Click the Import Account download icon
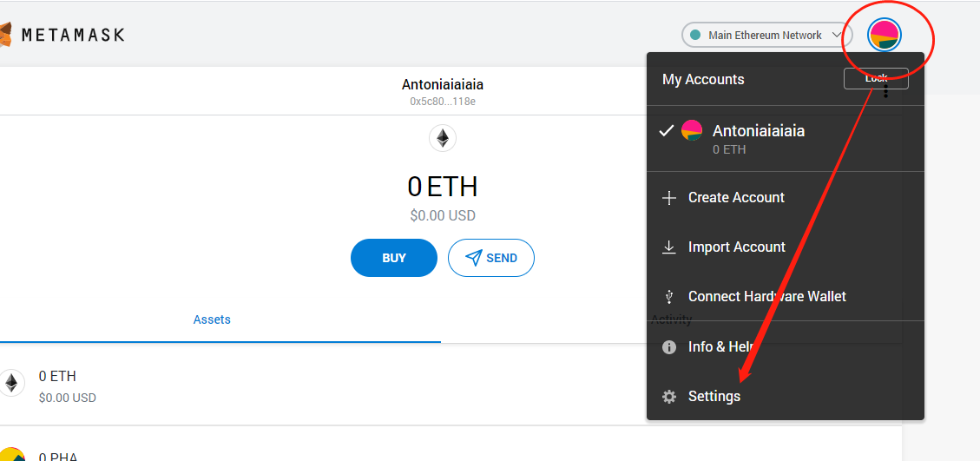This screenshot has width=980, height=461. coord(668,247)
